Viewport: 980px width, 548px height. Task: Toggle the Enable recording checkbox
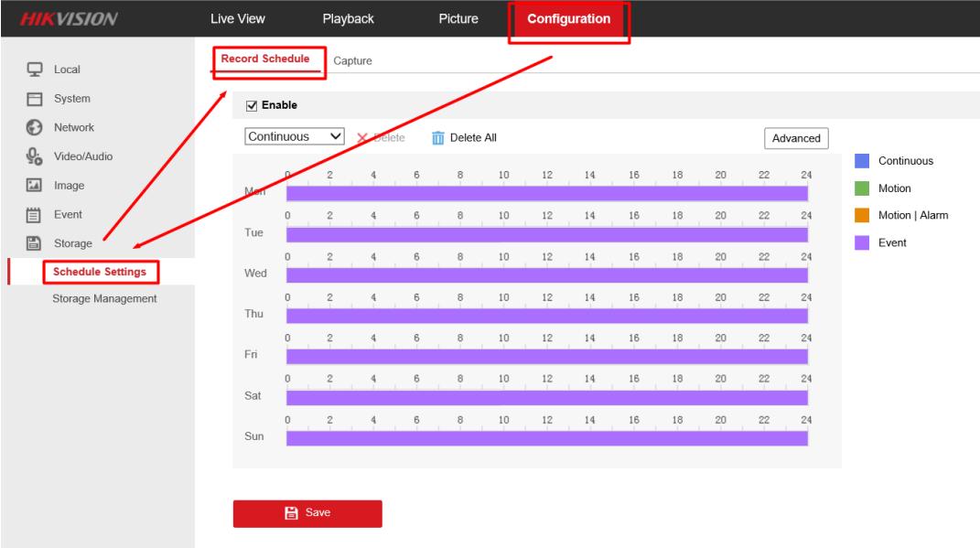(252, 105)
